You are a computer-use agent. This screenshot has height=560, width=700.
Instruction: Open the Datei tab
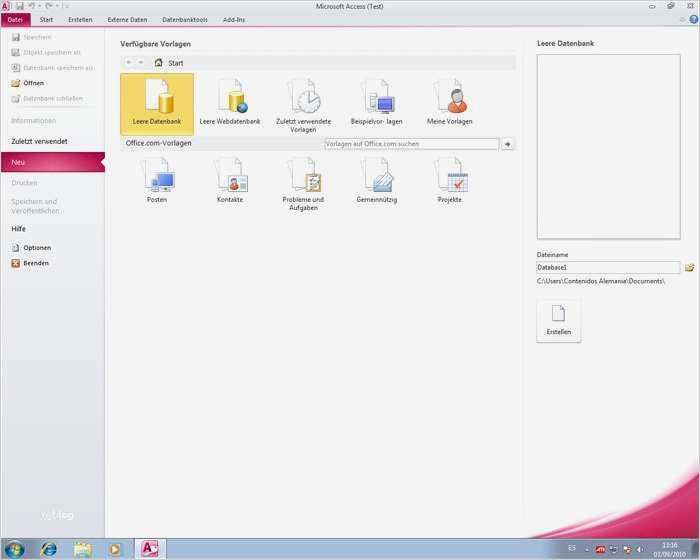point(15,20)
